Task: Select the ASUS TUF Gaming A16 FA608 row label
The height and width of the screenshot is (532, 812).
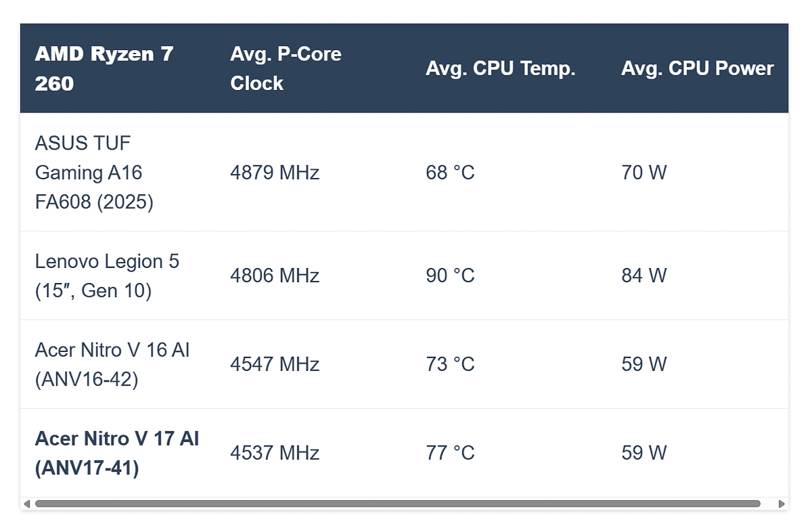Action: 89,172
